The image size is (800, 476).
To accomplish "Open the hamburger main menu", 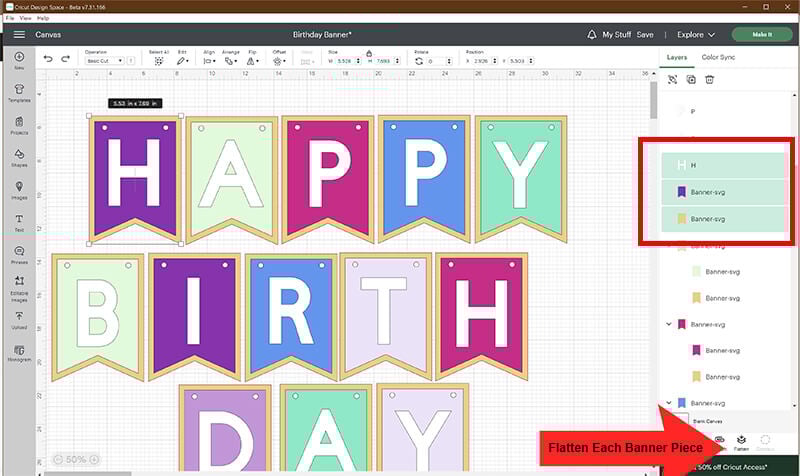I will (19, 35).
